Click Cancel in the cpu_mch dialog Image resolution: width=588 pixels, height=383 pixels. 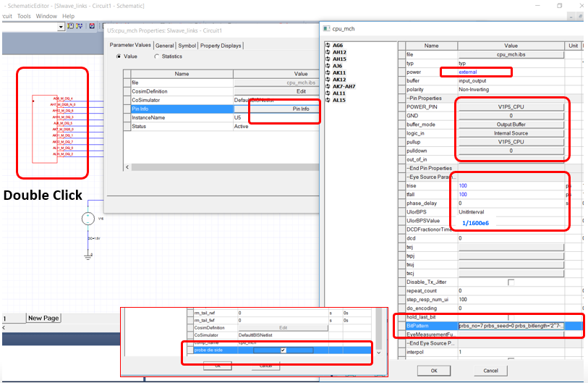(x=490, y=371)
